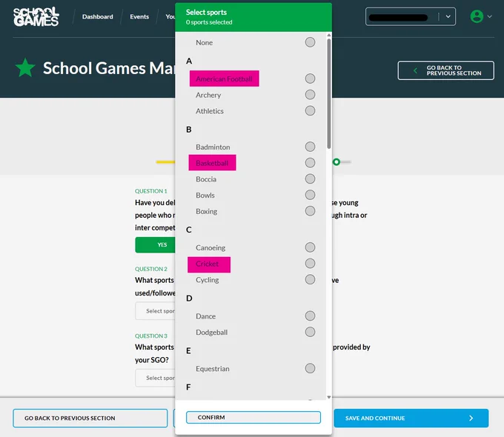Open the Dashboard nav item
Image resolution: width=504 pixels, height=437 pixels.
[x=97, y=17]
